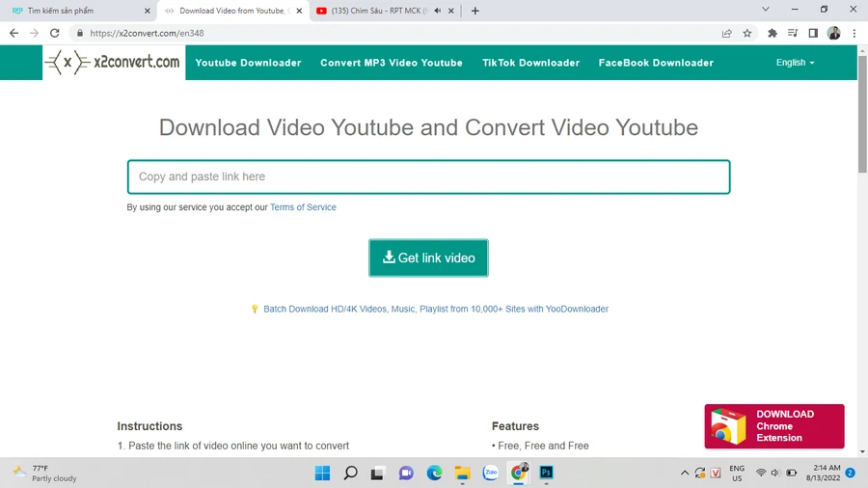Open the weather widget Partly cloudy
Screen dimensions: 868x488
pyautogui.click(x=44, y=474)
